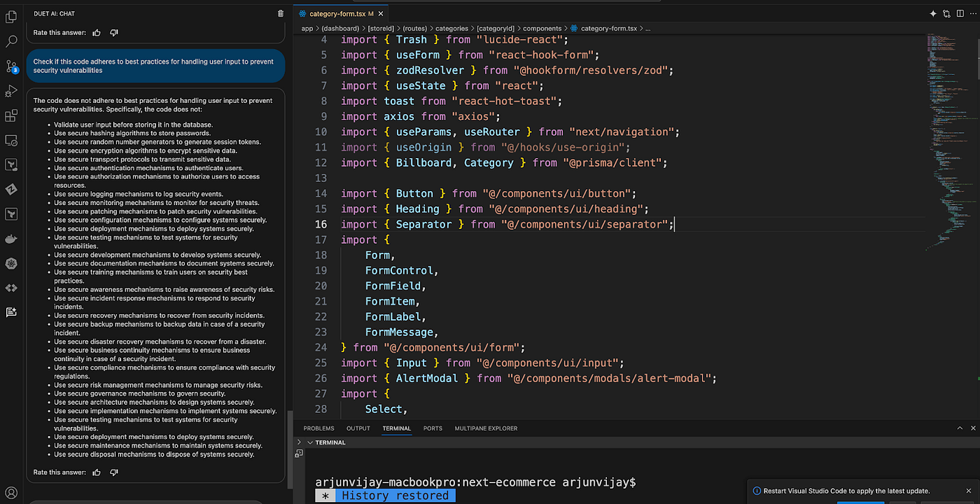Click the Duet AI sparkle icon in editor toolbar
This screenshot has height=504, width=980.
click(933, 13)
